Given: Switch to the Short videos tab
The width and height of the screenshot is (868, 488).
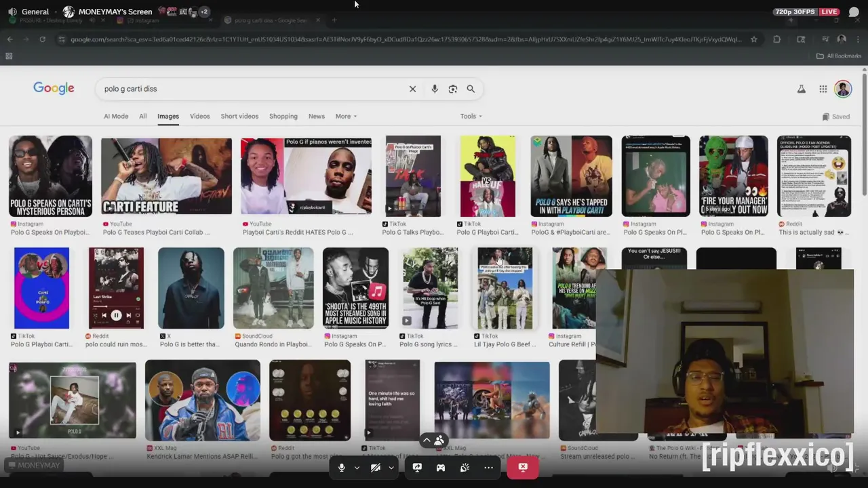Looking at the screenshot, I should [x=239, y=116].
